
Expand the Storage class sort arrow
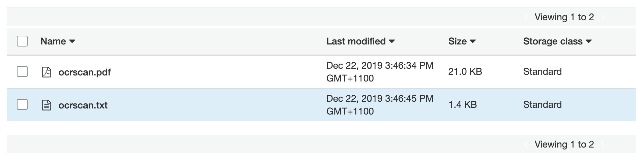589,41
